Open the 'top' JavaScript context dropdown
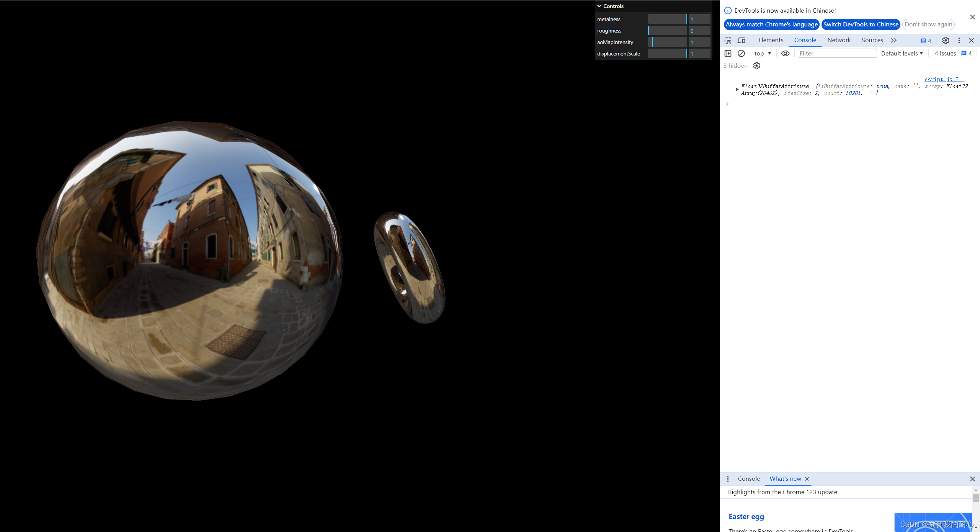This screenshot has height=532, width=980. pyautogui.click(x=763, y=53)
